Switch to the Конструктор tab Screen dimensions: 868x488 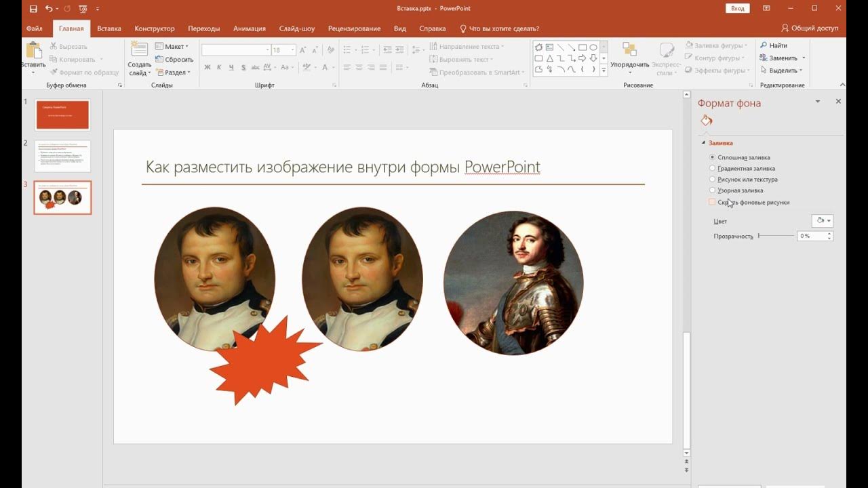pyautogui.click(x=155, y=28)
